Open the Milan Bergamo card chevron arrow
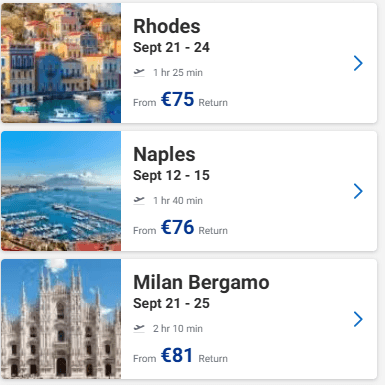Image resolution: width=385 pixels, height=385 pixels. [x=358, y=319]
